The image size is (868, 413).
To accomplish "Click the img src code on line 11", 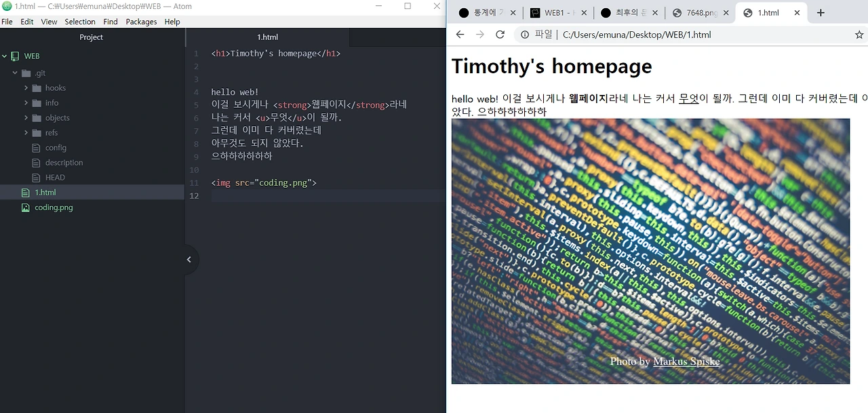I will pos(264,183).
